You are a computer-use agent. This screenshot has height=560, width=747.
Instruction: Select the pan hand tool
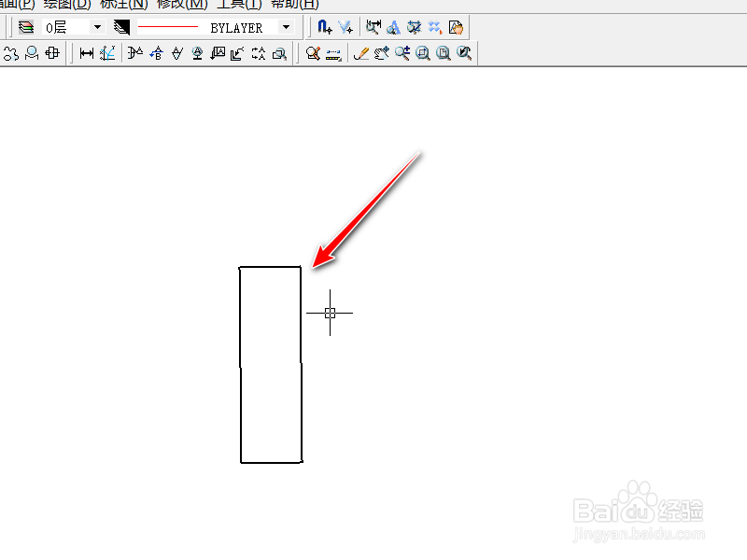point(382,53)
